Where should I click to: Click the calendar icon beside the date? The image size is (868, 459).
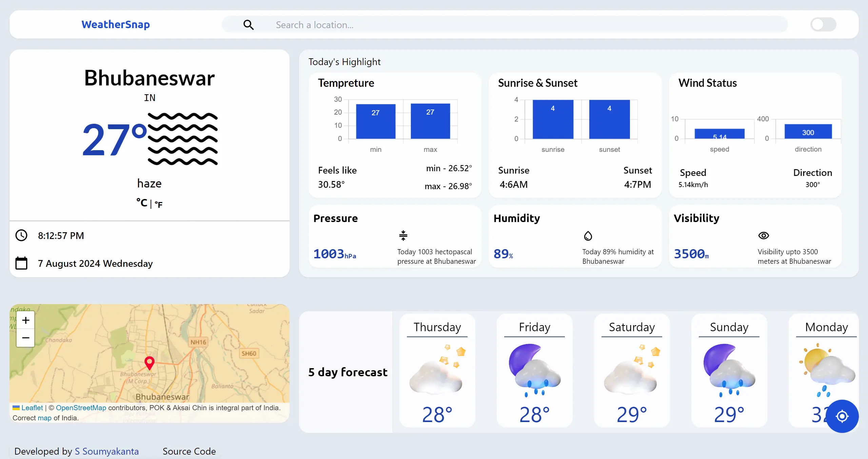click(x=21, y=263)
